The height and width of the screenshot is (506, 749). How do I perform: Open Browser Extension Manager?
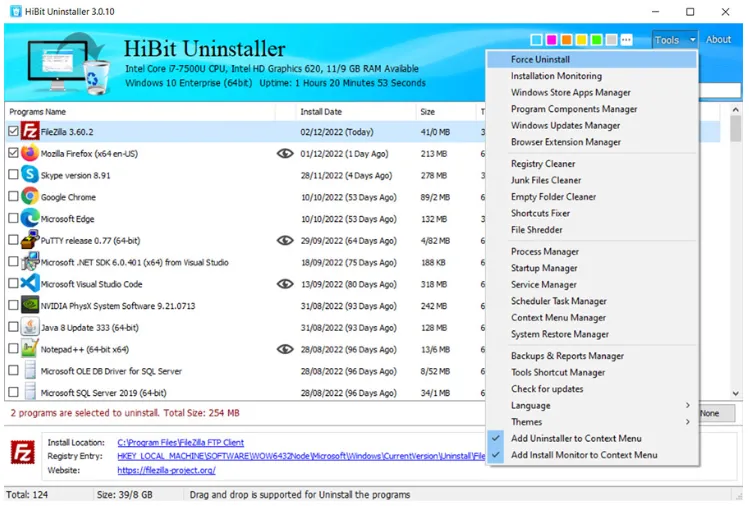(x=592, y=142)
